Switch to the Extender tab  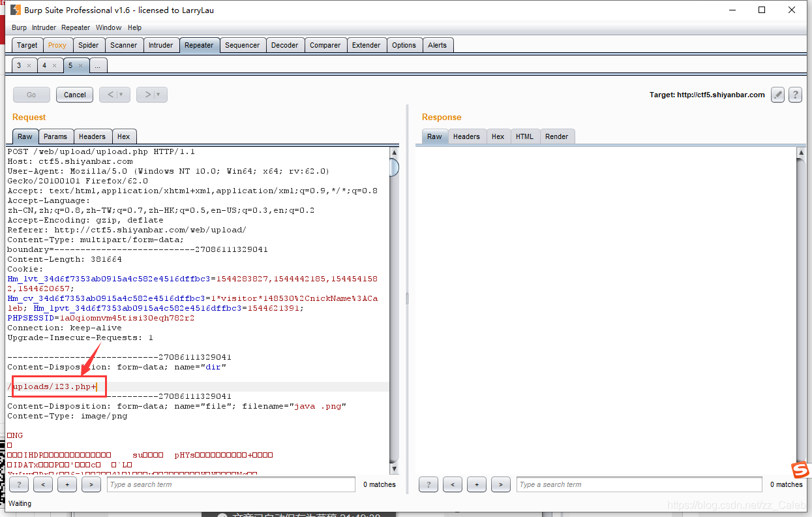pyautogui.click(x=367, y=45)
